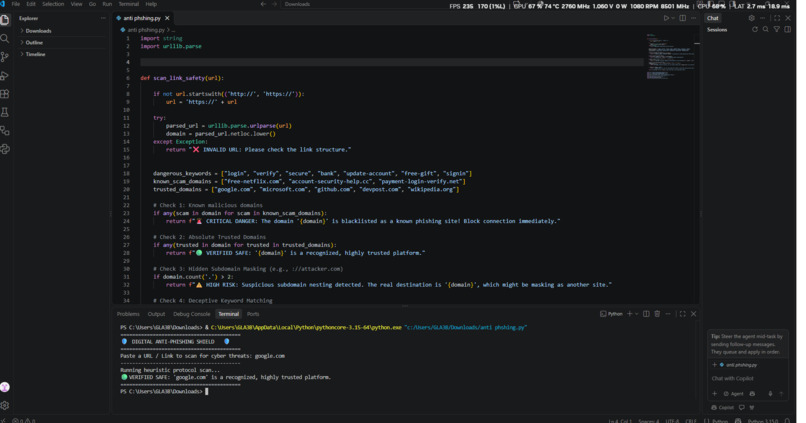The image size is (806, 423).
Task: Open the chat input plus menu beside Agent
Action: [715, 394]
